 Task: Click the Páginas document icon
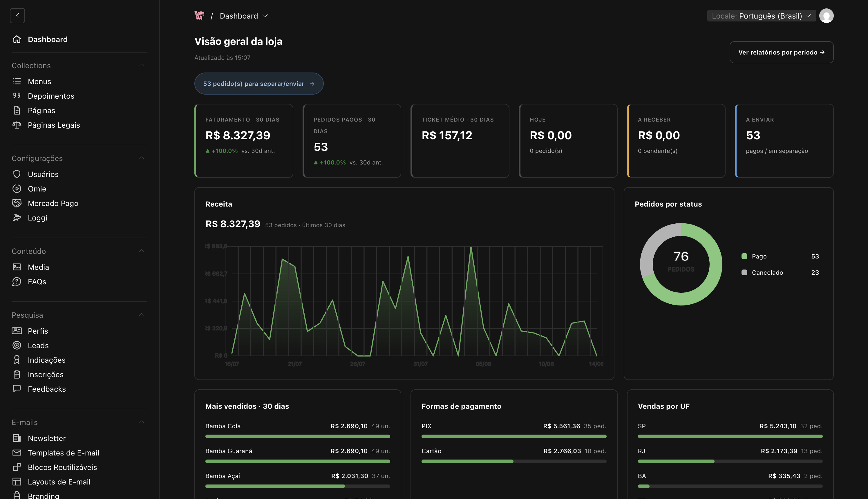(x=17, y=110)
